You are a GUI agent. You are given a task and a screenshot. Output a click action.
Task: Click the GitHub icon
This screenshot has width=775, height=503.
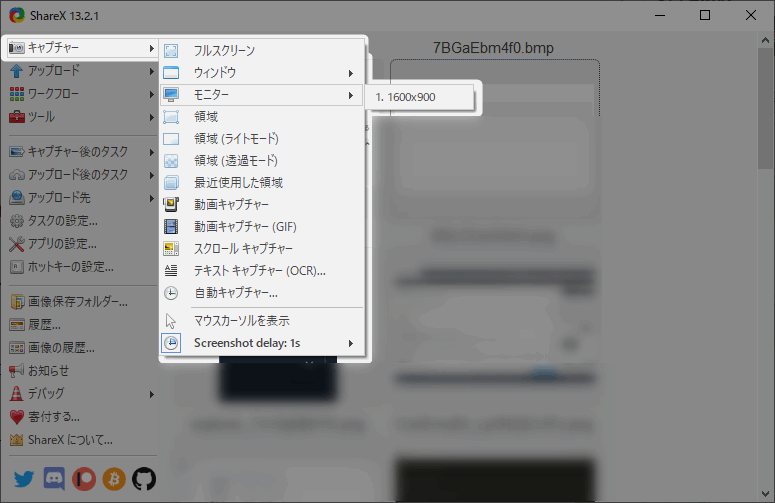[x=144, y=479]
